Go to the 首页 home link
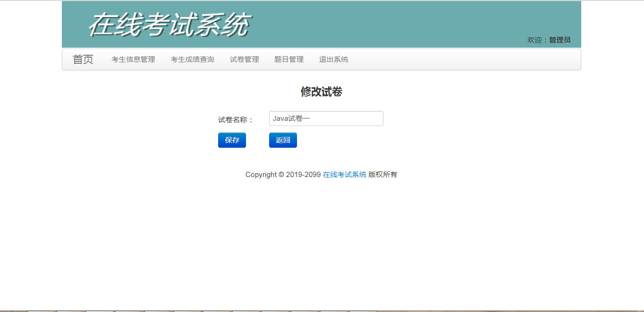The width and height of the screenshot is (644, 312). [x=83, y=59]
